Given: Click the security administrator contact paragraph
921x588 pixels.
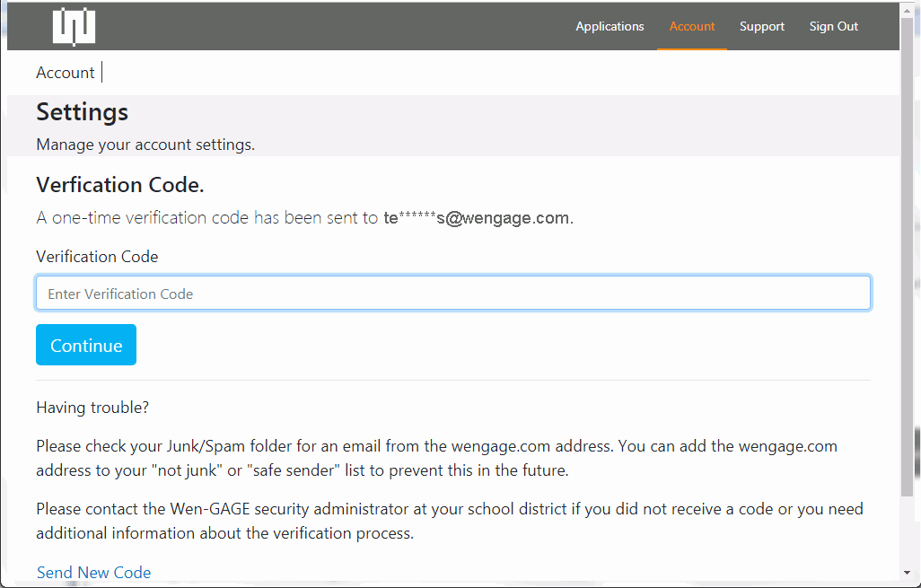Looking at the screenshot, I should click(449, 521).
